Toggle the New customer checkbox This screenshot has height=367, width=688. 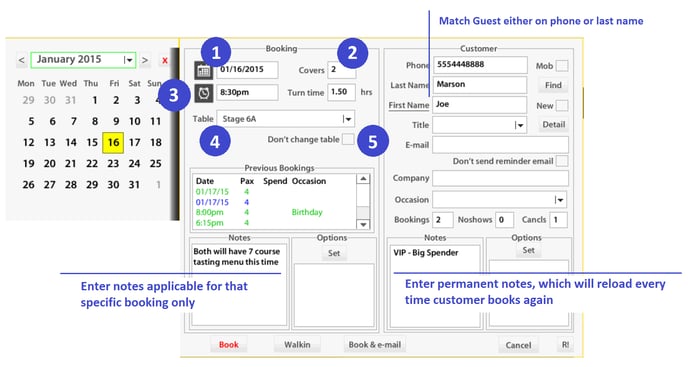coord(562,106)
